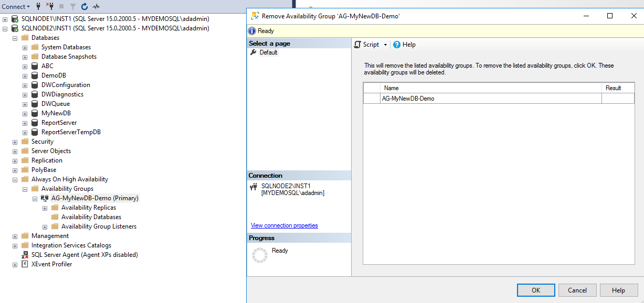Screen dimensions: 644x303
Task: Expand the Security folder node
Action: (15, 142)
